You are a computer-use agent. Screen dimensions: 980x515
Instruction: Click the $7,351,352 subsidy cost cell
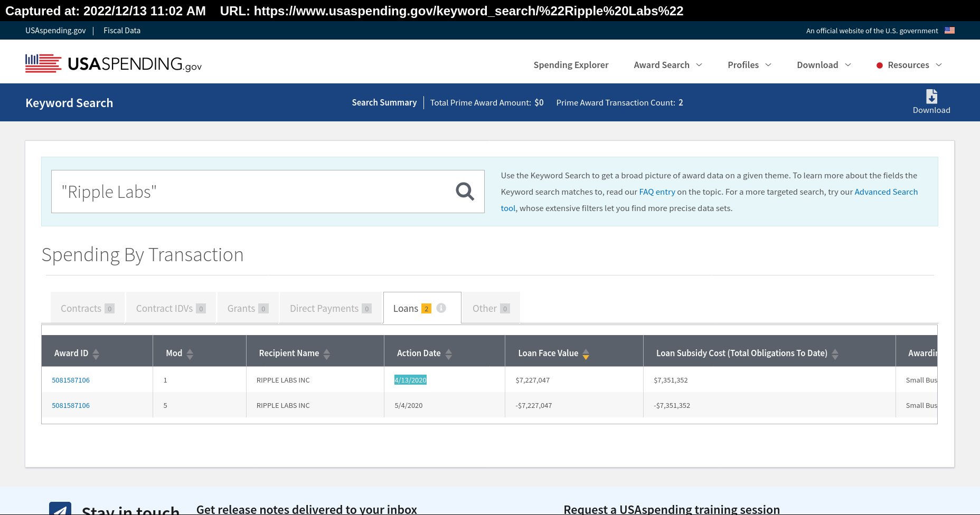click(671, 380)
